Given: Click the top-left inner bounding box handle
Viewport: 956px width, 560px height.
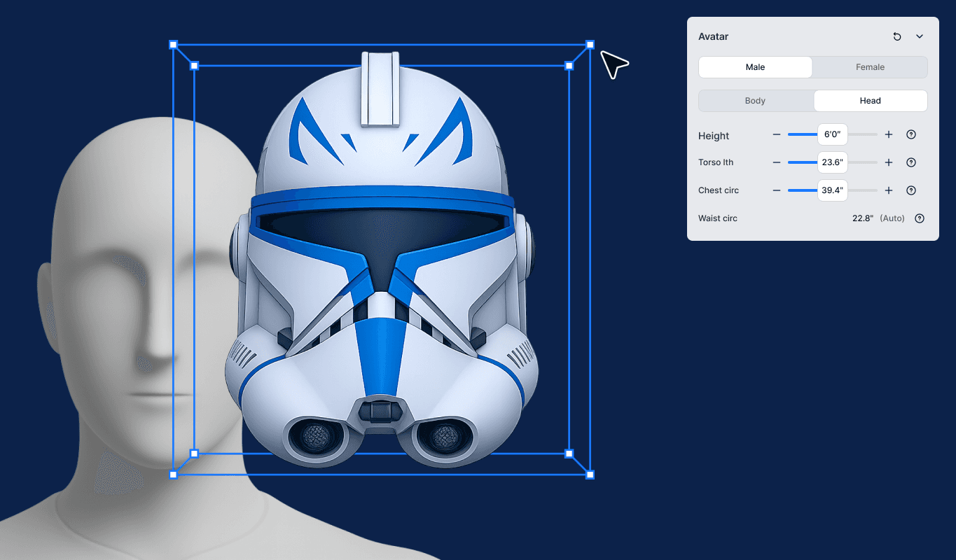Looking at the screenshot, I should (x=195, y=66).
